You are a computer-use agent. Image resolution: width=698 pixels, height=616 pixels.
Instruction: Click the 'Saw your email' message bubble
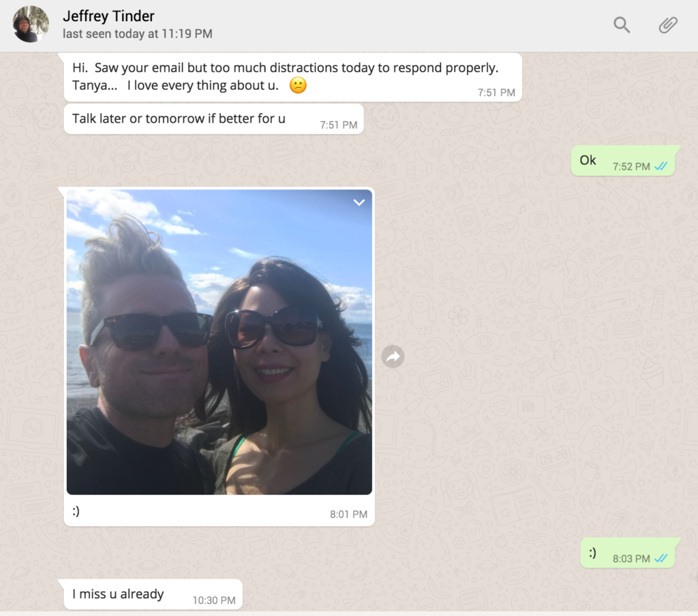click(293, 77)
